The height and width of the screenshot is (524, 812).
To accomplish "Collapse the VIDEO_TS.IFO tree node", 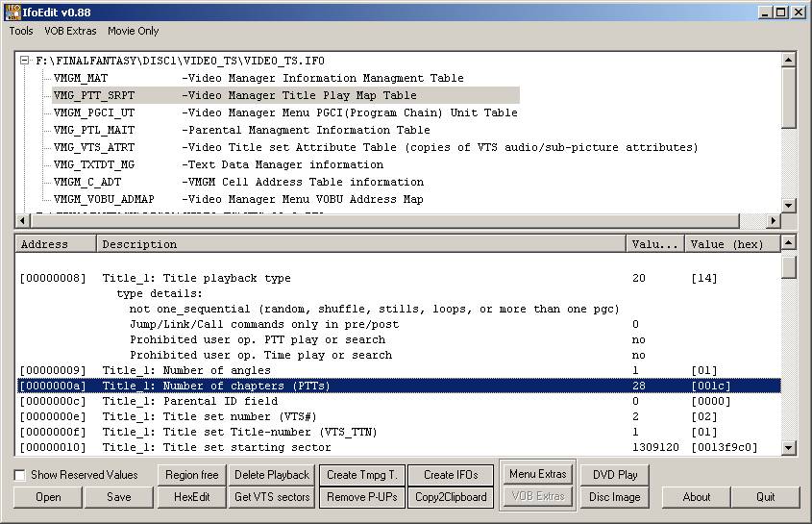I will tap(26, 61).
